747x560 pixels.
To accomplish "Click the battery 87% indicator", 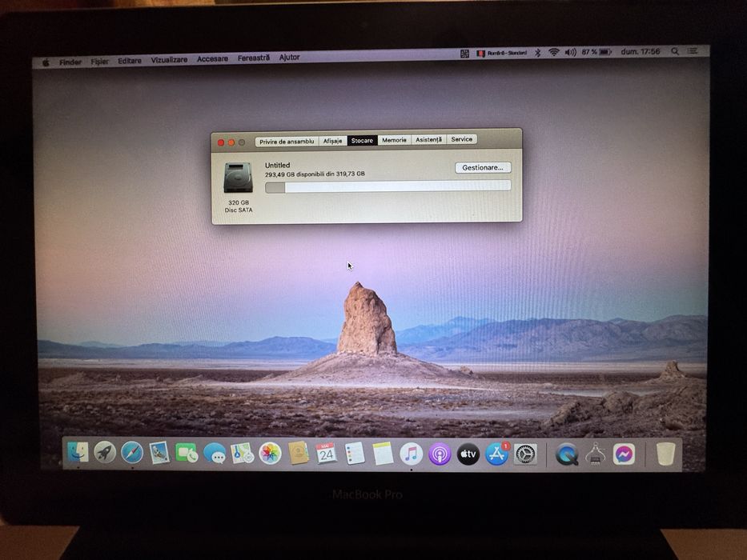I will tap(596, 51).
